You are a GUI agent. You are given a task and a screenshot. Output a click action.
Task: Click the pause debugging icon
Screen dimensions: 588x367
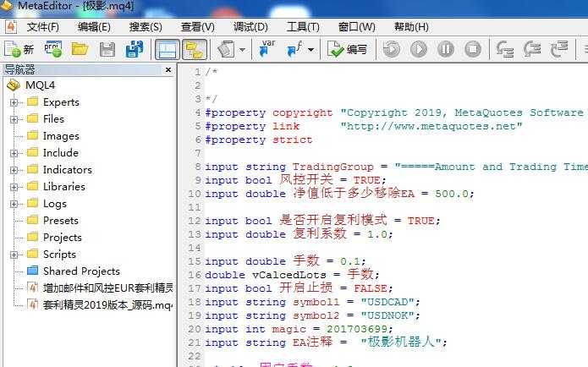pos(446,49)
